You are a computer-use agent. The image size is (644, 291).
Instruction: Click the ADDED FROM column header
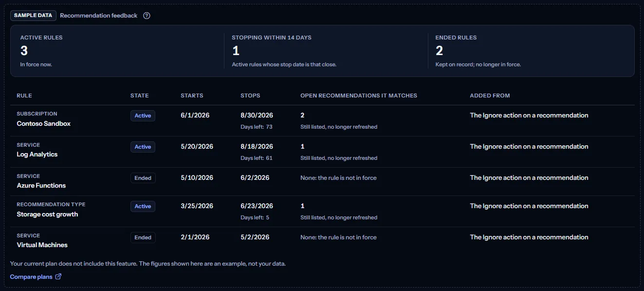(x=490, y=96)
